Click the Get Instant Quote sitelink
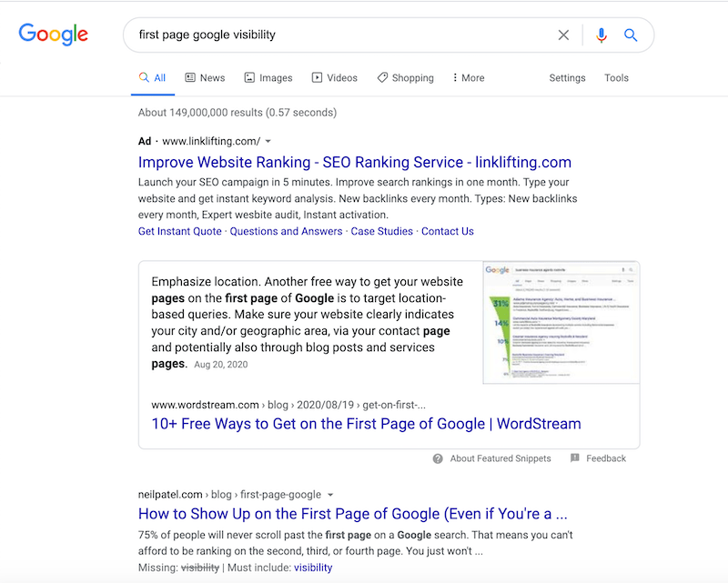 (x=179, y=230)
